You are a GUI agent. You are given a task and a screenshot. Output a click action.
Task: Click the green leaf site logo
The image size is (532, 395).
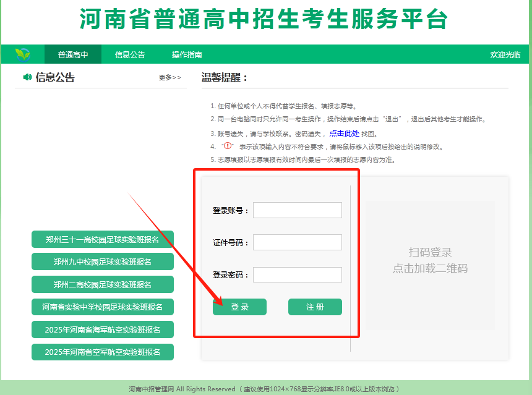click(x=23, y=54)
